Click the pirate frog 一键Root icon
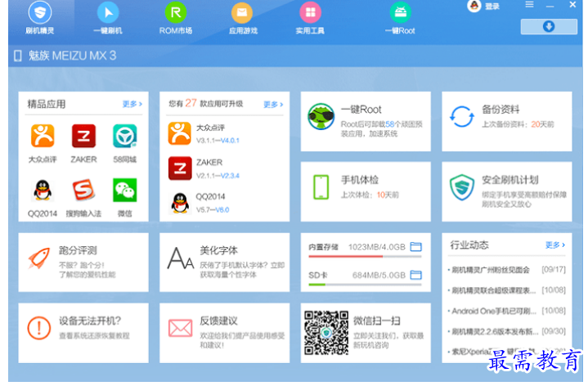 click(x=321, y=117)
